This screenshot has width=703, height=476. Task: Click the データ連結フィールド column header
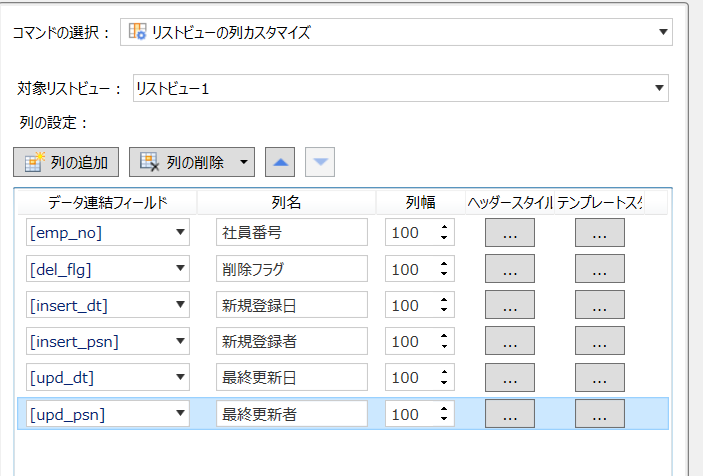107,202
